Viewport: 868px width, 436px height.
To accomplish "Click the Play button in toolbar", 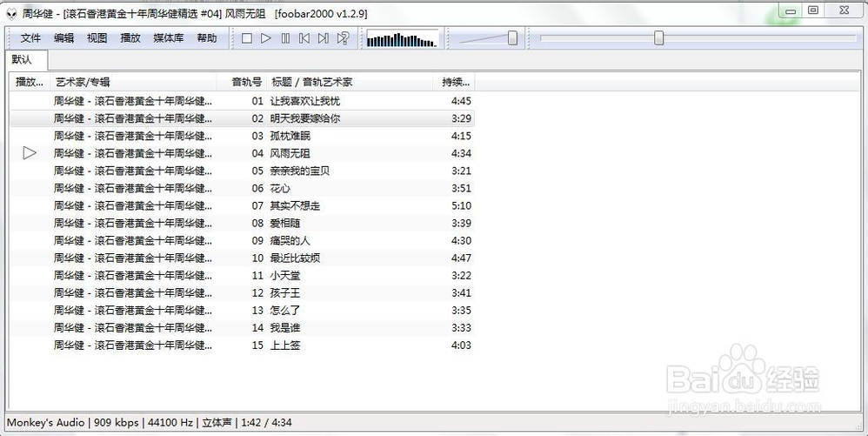I will [266, 38].
